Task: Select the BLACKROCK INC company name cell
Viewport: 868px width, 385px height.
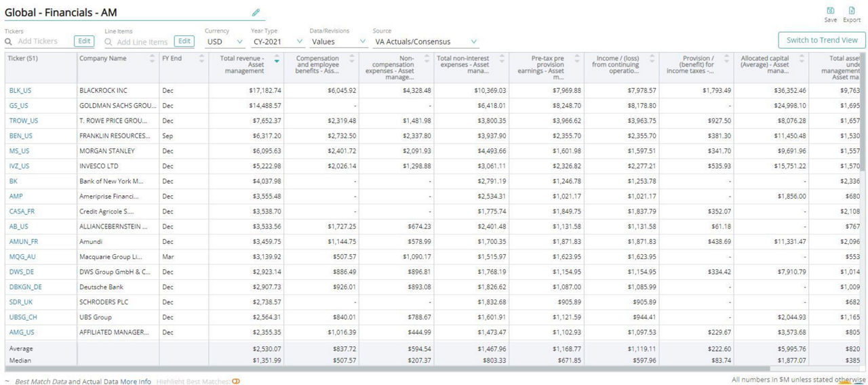Action: 117,90
